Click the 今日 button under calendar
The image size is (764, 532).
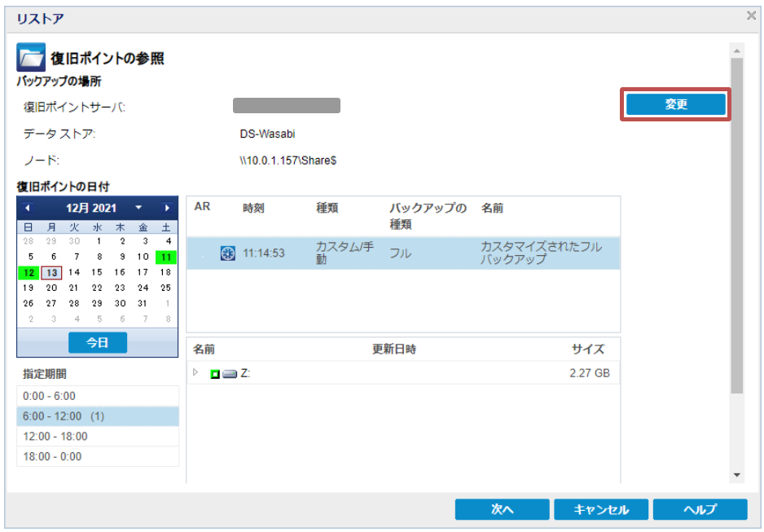[98, 343]
